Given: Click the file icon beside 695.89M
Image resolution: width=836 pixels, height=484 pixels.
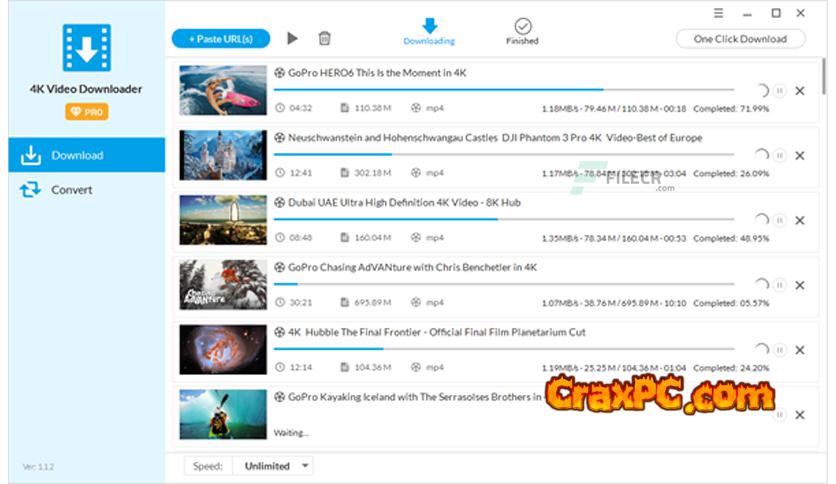Looking at the screenshot, I should pyautogui.click(x=344, y=302).
